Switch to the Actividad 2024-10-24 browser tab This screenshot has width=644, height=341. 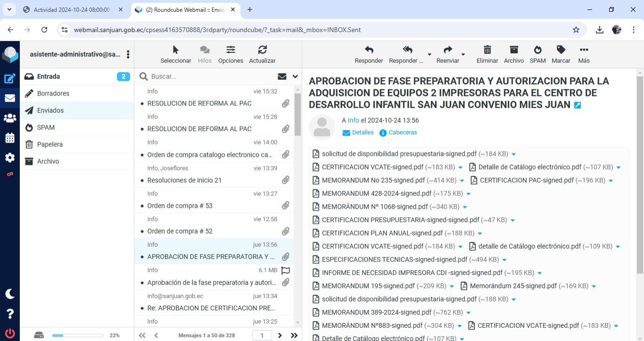point(72,9)
